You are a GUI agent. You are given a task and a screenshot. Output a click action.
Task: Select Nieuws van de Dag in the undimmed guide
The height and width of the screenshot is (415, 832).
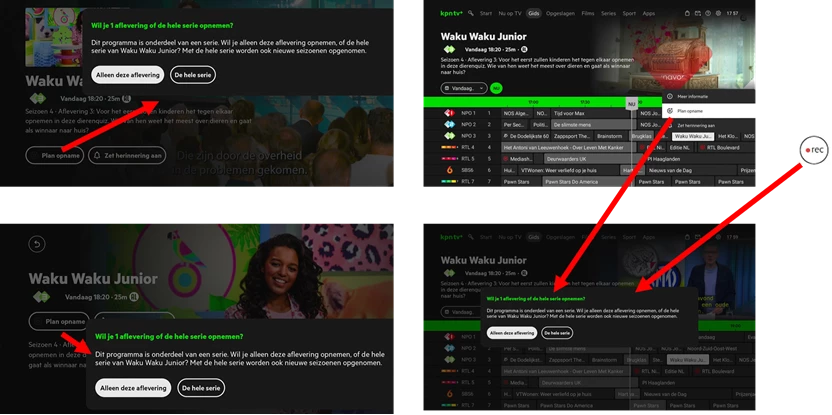(x=690, y=170)
